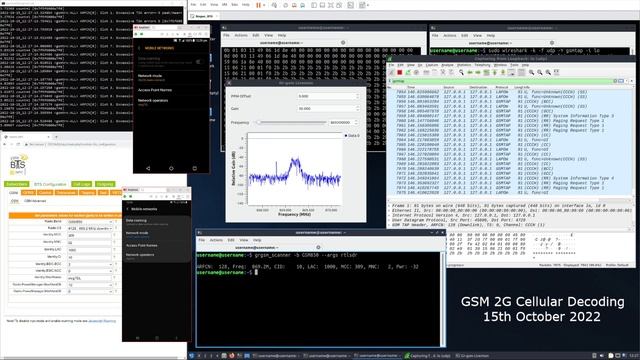
Task: Open the Wireshark entry in the bottom taskbar
Action: (428, 356)
